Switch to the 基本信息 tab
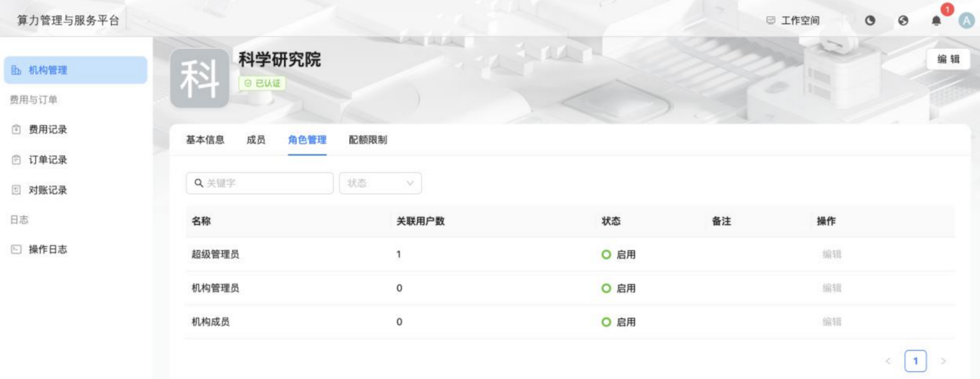Image resolution: width=980 pixels, height=379 pixels. coord(205,140)
